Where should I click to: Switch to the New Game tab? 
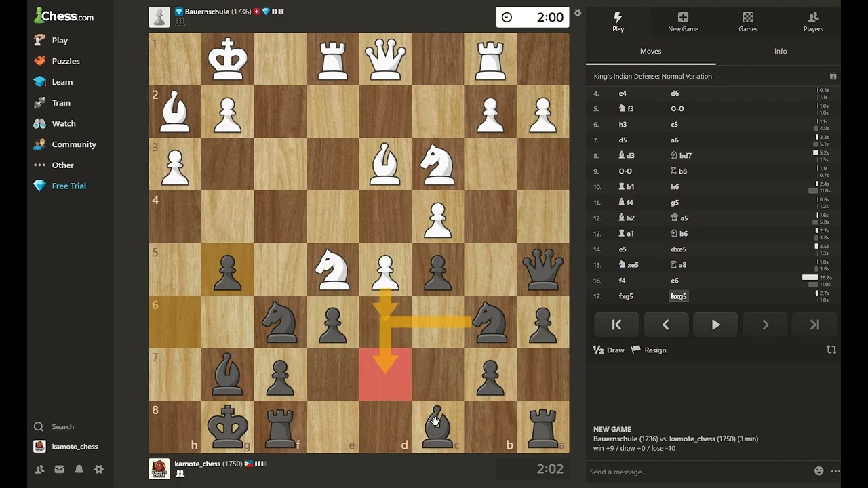click(683, 21)
